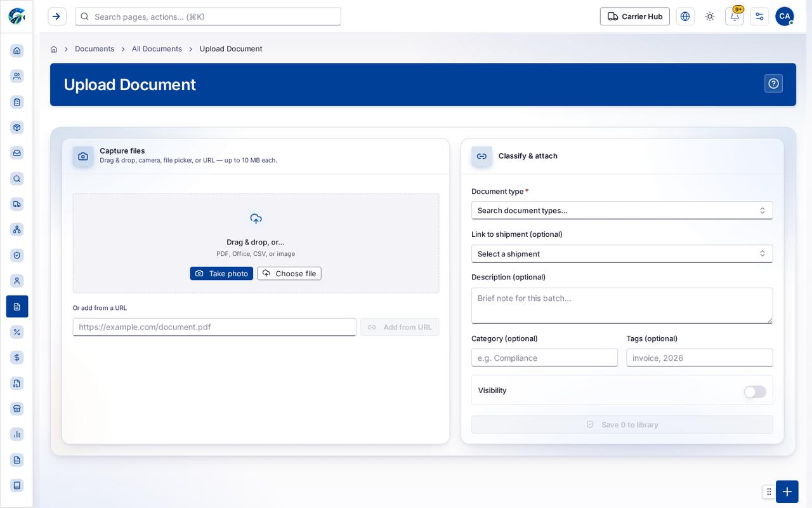This screenshot has height=508, width=812.
Task: Open the Select a shipment dropdown
Action: point(622,253)
